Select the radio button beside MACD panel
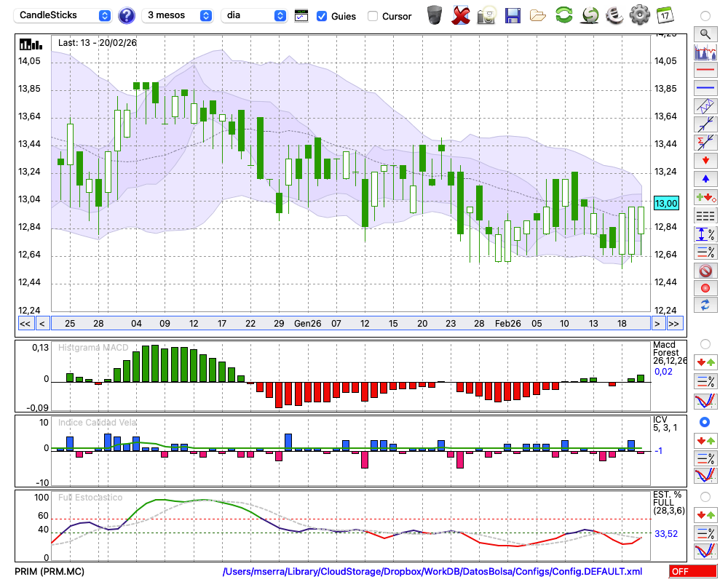 (705, 343)
